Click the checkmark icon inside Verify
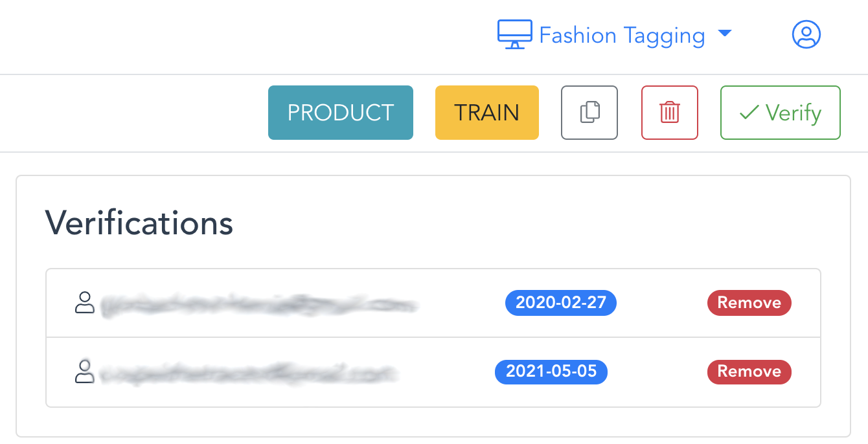868x444 pixels. point(749,113)
